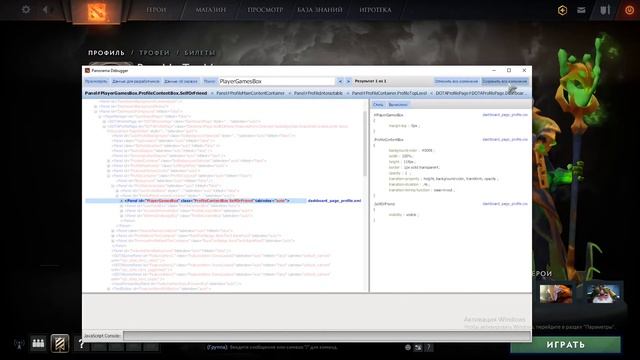Click third debugger toolbar button

181,81
